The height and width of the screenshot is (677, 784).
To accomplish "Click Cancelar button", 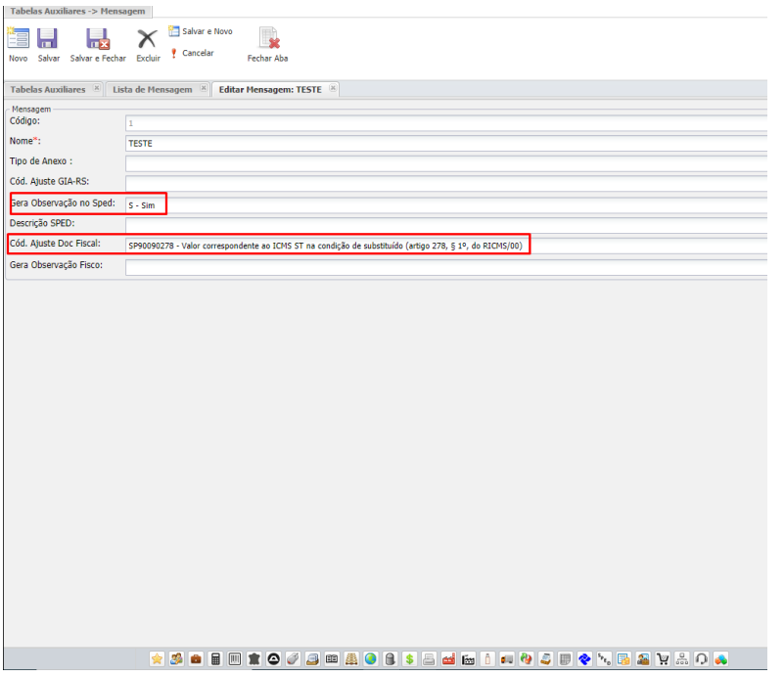I will tap(192, 53).
